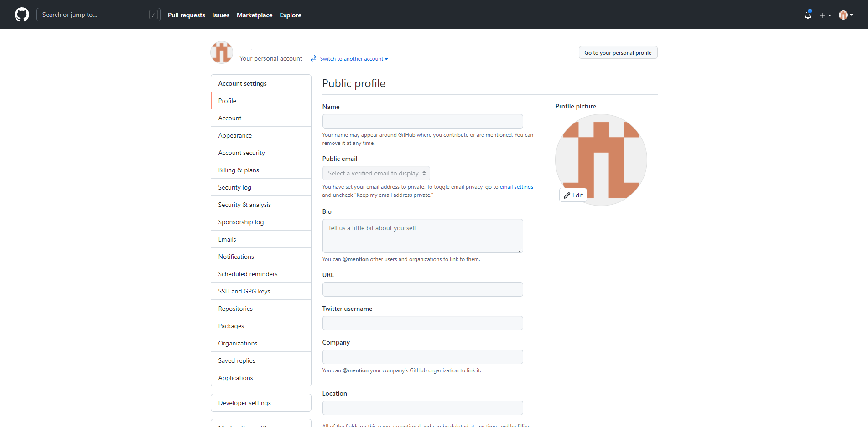Viewport: 868px width, 427px height.
Task: Open Scheduled reminders settings
Action: (261, 274)
